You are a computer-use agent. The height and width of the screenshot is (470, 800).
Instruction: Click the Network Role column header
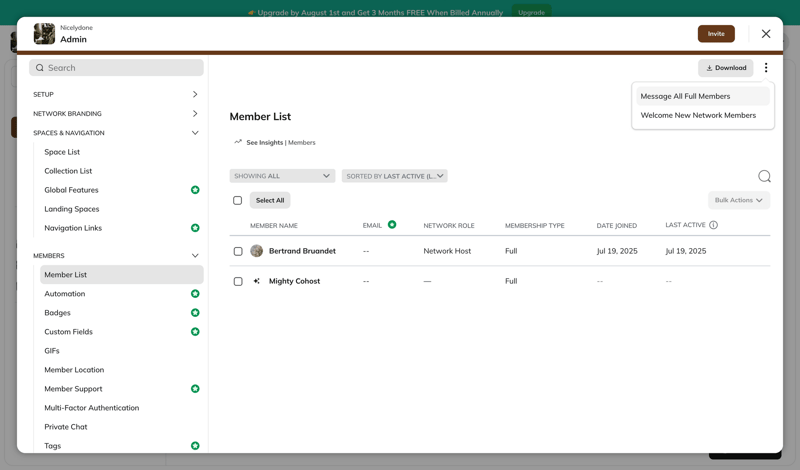click(x=449, y=226)
